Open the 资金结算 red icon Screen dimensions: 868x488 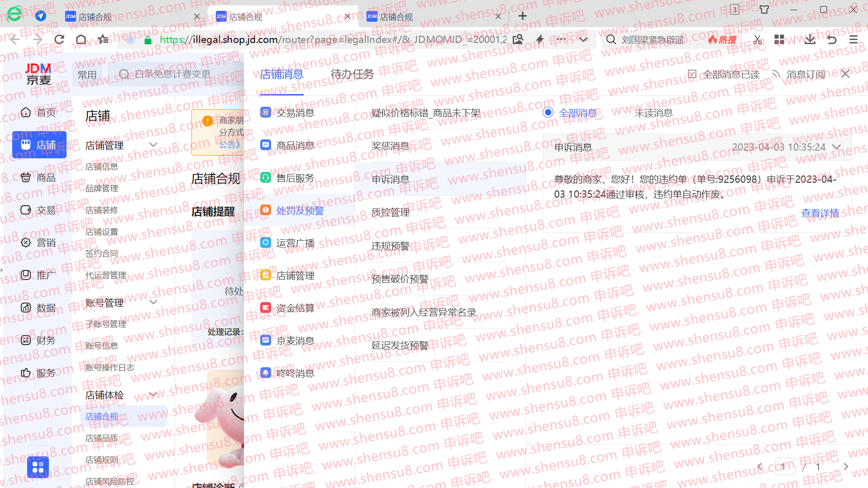coord(266,308)
